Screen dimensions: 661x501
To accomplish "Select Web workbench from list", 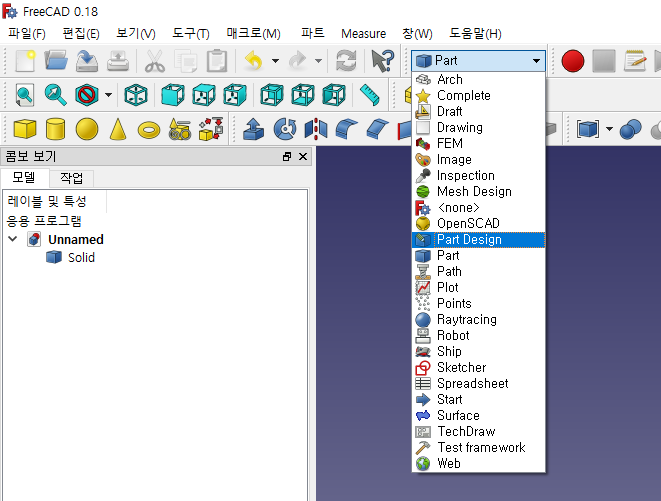I will pyautogui.click(x=478, y=463).
